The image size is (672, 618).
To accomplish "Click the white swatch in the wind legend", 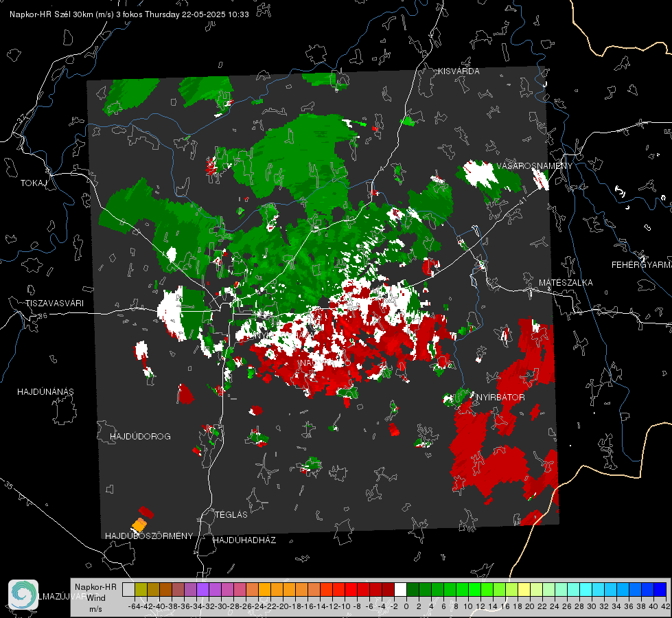I will pos(400,589).
